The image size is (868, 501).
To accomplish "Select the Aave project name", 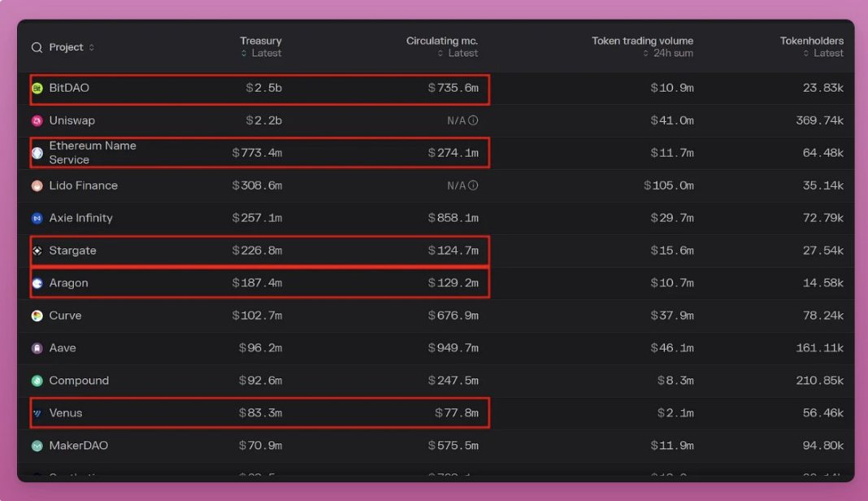I will [x=63, y=348].
